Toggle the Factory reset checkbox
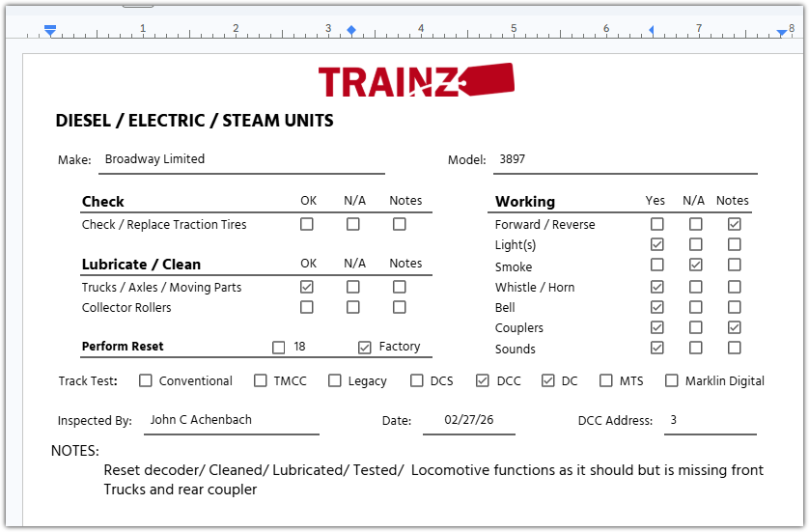This screenshot has width=809, height=532. 365,348
